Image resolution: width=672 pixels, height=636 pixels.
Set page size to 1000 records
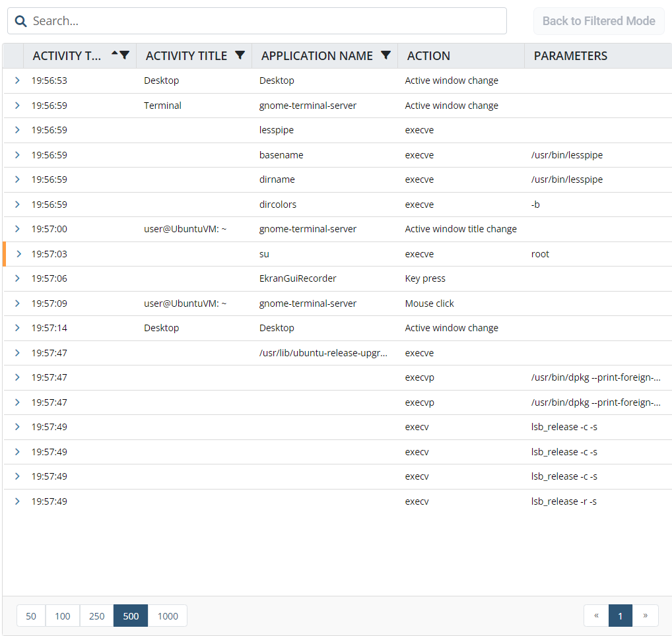pyautogui.click(x=168, y=616)
